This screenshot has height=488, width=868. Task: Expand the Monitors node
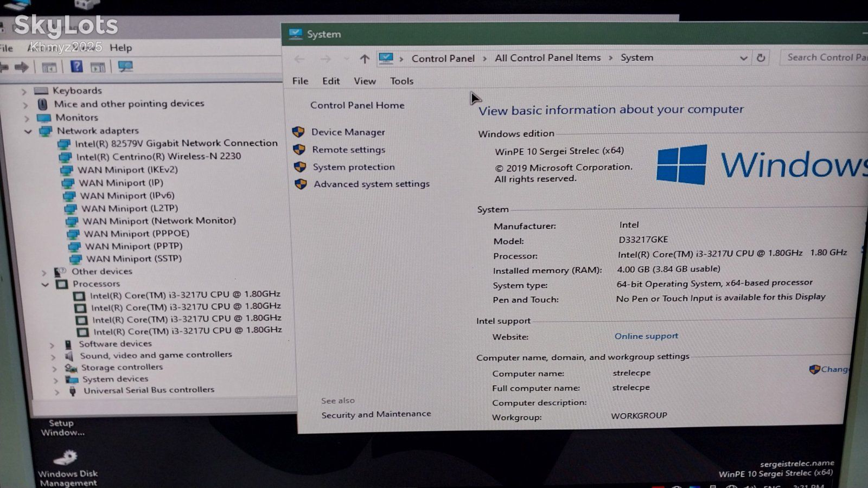27,118
